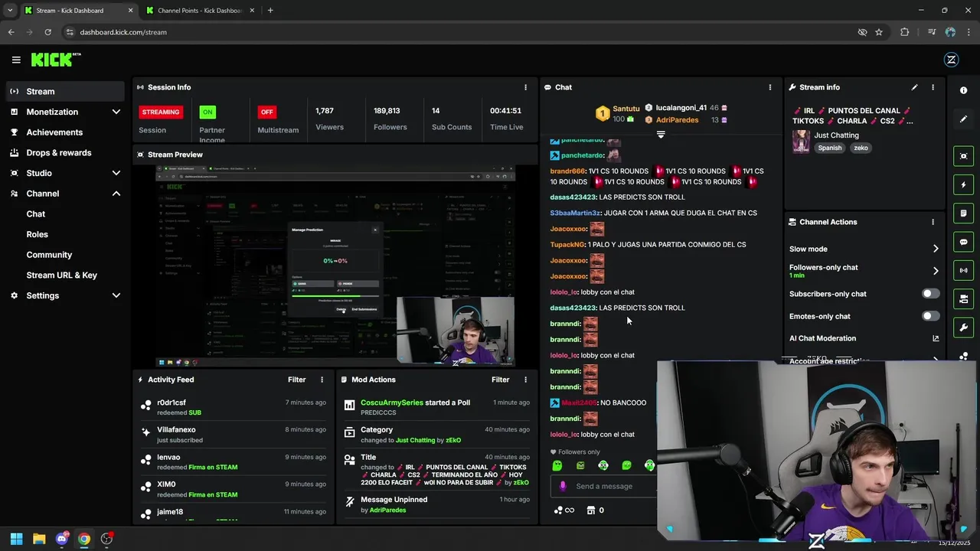This screenshot has height=551, width=980.
Task: Open Session Info three-dot options
Action: (x=525, y=87)
